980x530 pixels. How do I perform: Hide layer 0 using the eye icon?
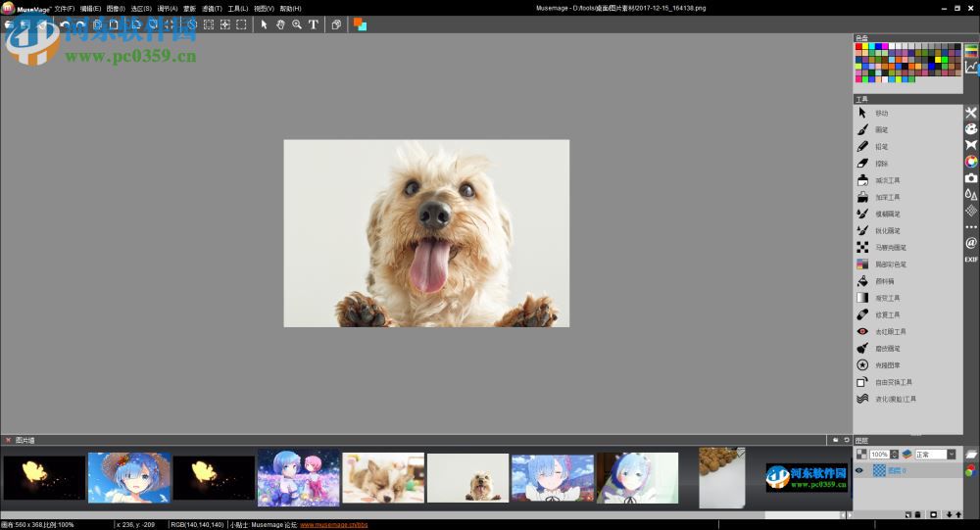860,470
